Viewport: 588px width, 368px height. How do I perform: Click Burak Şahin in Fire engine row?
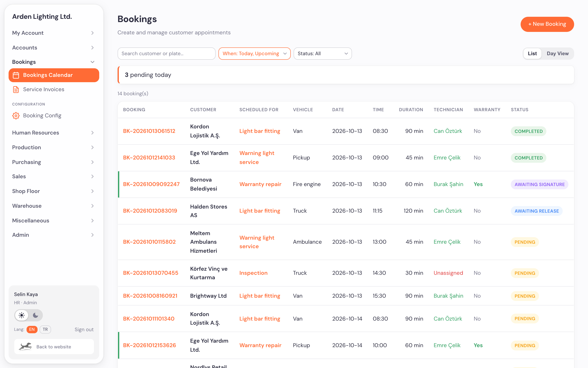point(448,184)
